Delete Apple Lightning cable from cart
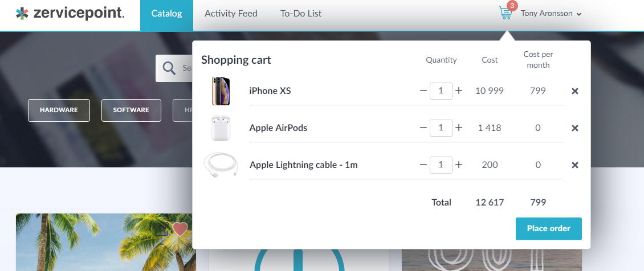Screen dimensions: 644x271 click(x=575, y=165)
